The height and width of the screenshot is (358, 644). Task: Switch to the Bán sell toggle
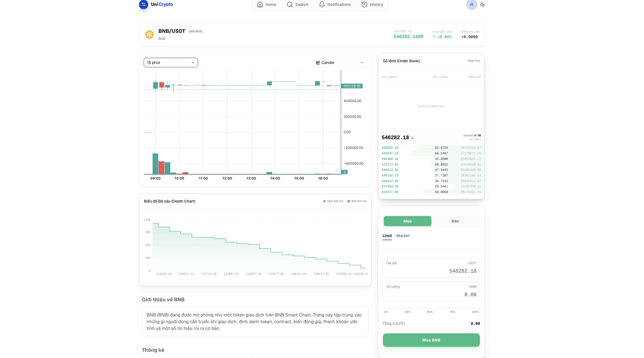(455, 221)
